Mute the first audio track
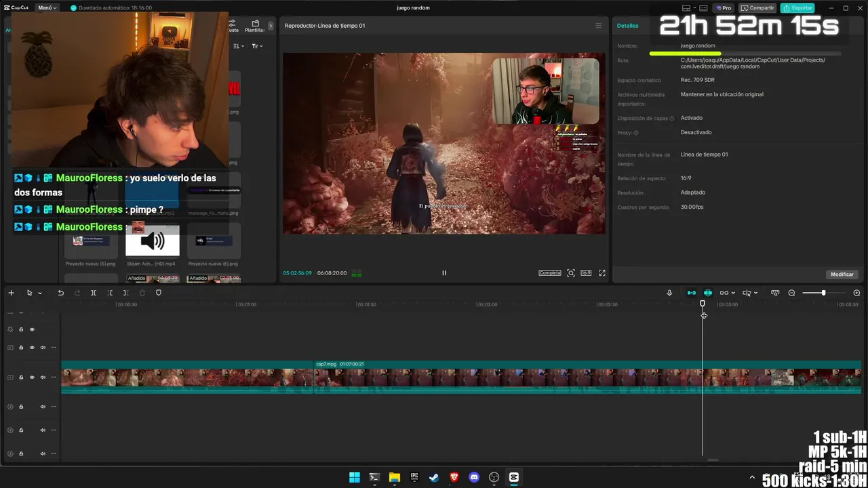868x488 pixels. click(x=43, y=407)
